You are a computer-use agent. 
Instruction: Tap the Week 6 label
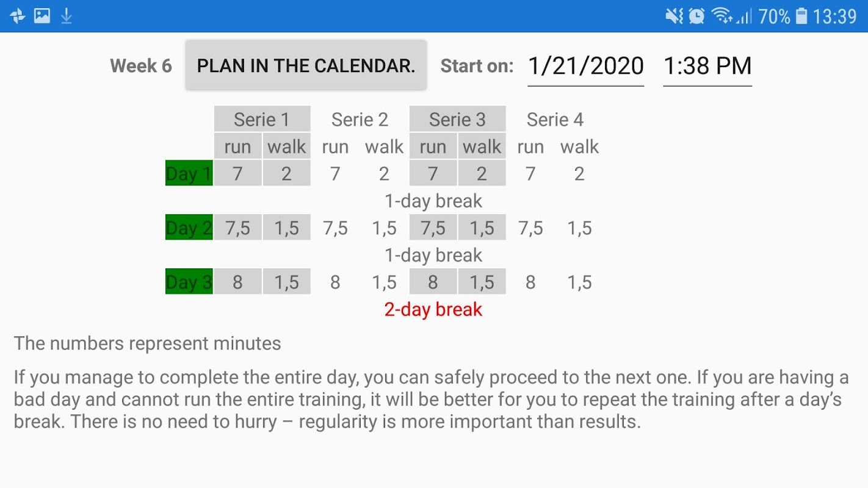[x=141, y=66]
